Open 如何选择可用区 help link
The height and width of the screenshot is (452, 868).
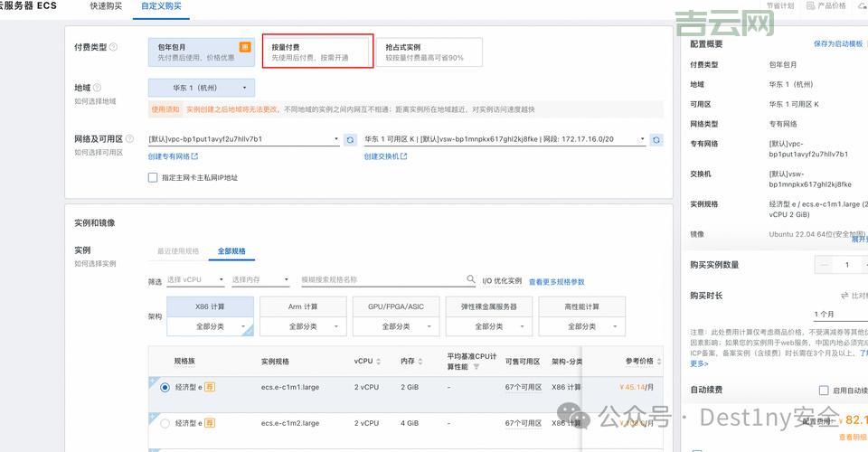tap(99, 152)
